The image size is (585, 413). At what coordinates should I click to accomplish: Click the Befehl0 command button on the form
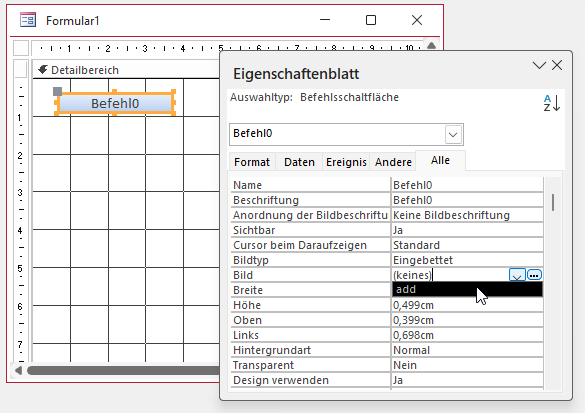pos(115,103)
